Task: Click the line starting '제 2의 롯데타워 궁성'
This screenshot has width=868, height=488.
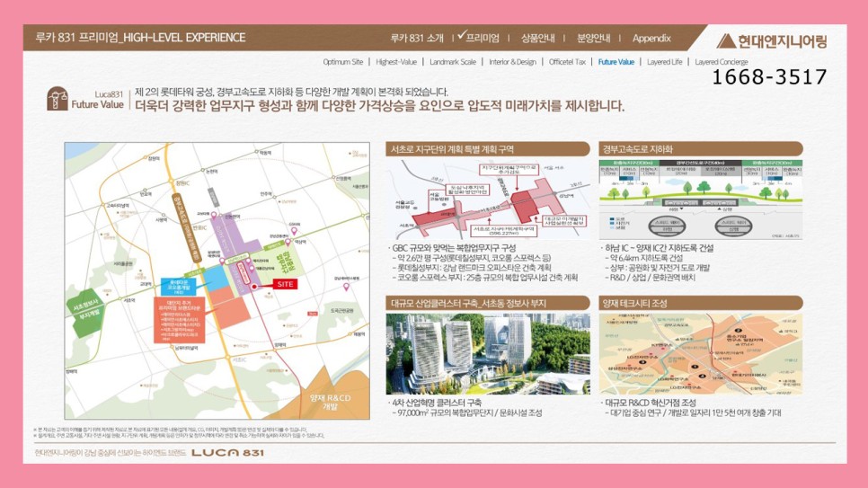Action: pyautogui.click(x=292, y=92)
